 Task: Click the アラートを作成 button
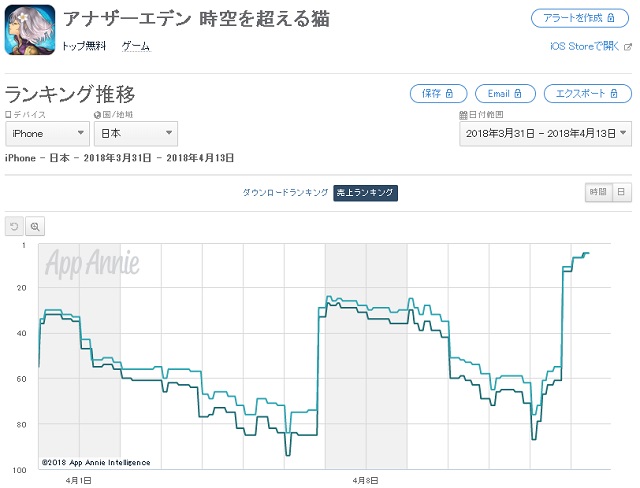click(580, 18)
